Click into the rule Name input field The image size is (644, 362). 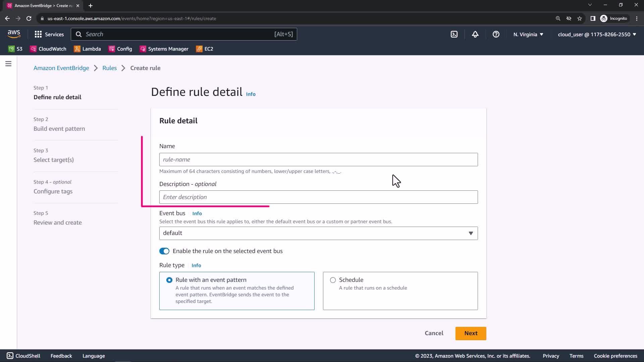coord(318,160)
